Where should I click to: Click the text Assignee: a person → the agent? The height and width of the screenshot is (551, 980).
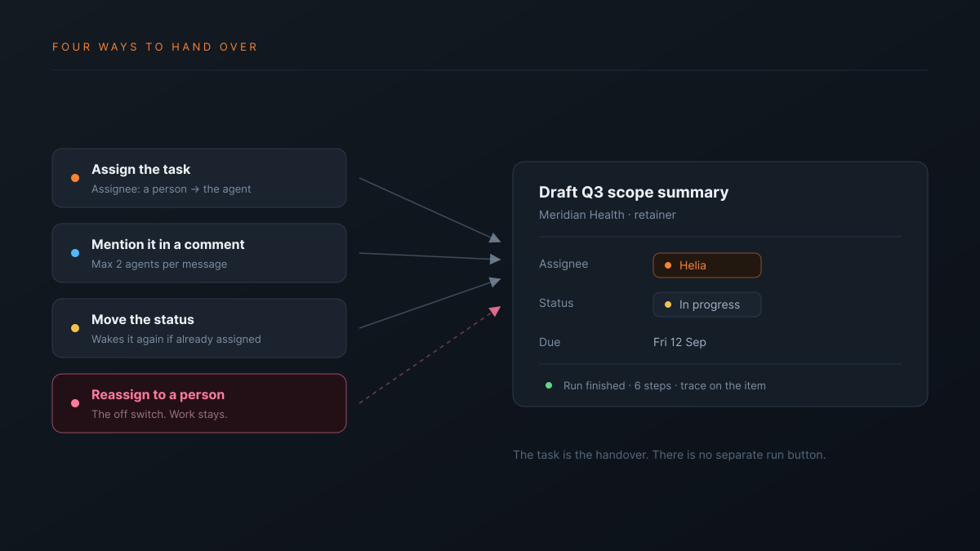pyautogui.click(x=171, y=189)
